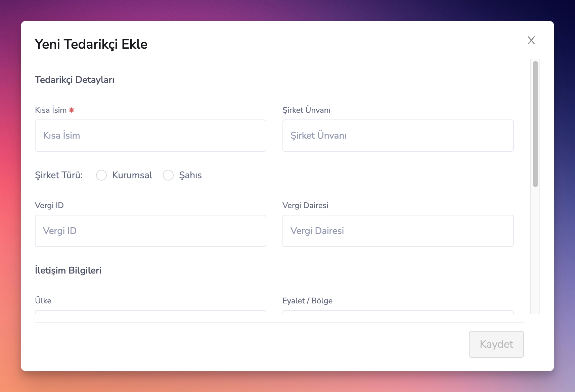The width and height of the screenshot is (575, 392).
Task: Close the Yeni Tedarikçi Ekle dialog
Action: (x=531, y=40)
